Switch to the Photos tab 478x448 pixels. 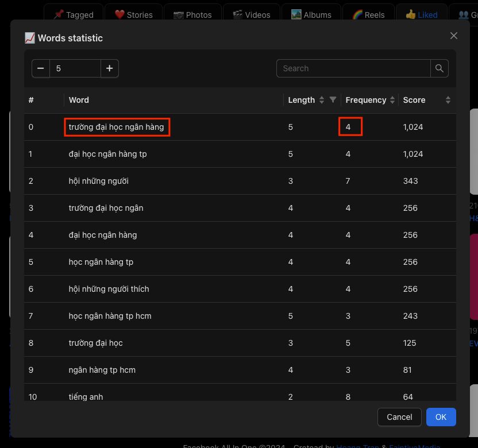192,14
